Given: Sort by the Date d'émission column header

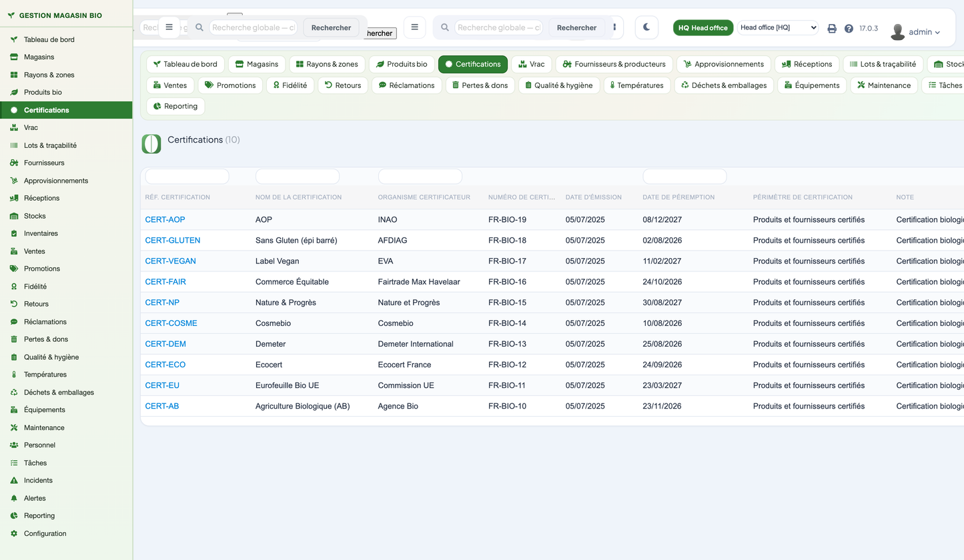Looking at the screenshot, I should click(x=593, y=197).
